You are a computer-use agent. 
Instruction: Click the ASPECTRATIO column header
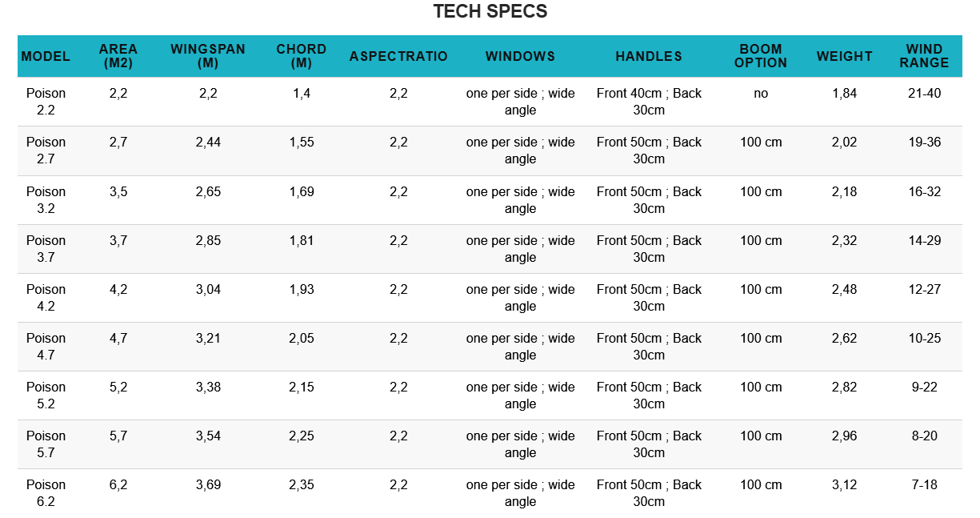coord(398,56)
